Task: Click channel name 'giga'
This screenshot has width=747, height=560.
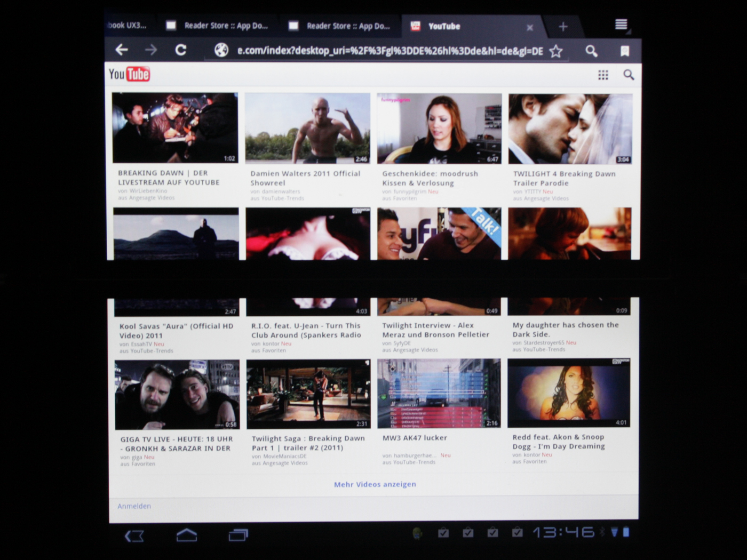Action: (137, 457)
